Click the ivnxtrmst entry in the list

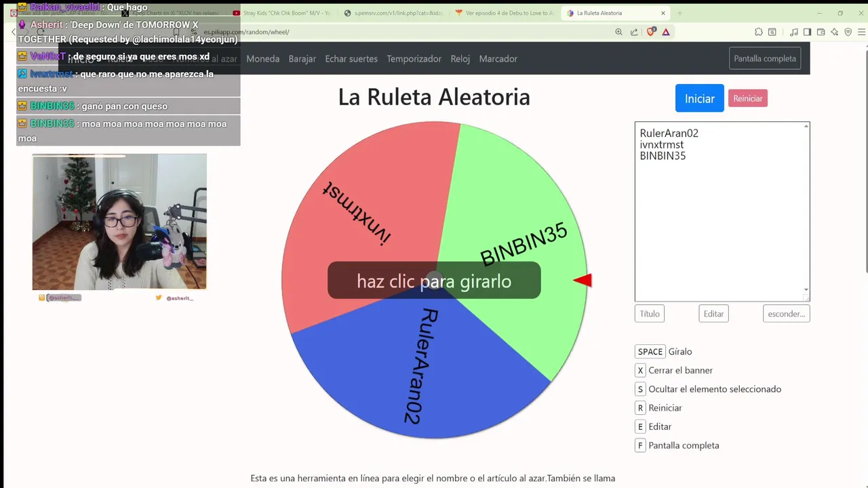pyautogui.click(x=661, y=144)
